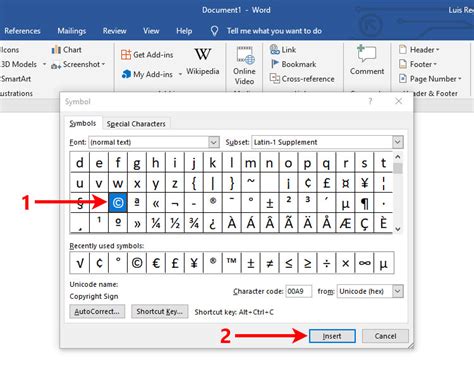Open My Add-ins
The width and height of the screenshot is (474, 379).
click(147, 74)
